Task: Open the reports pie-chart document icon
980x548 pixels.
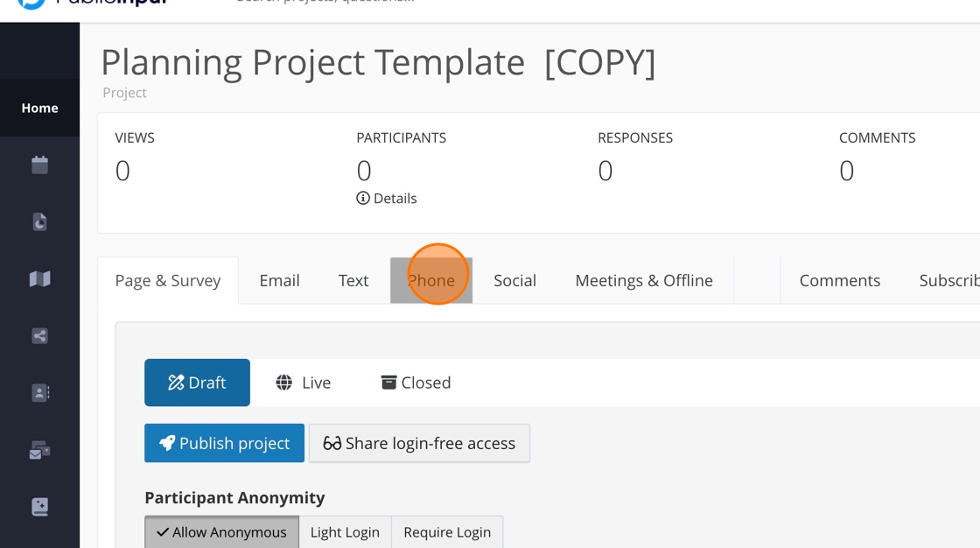Action: tap(39, 221)
